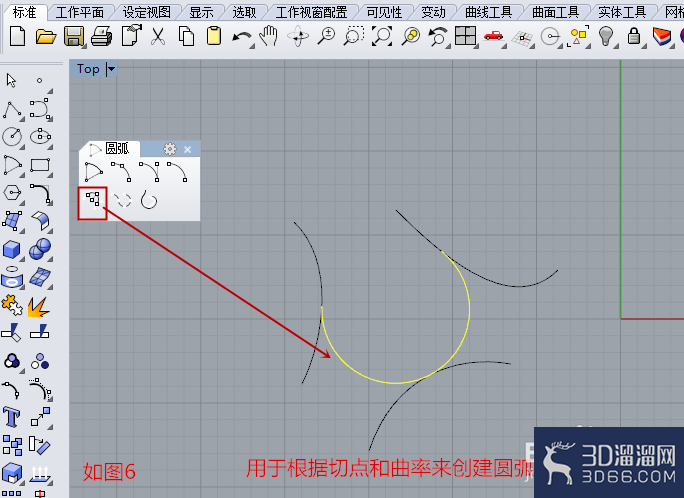Click the Hide objects lightbulb icon
The image size is (684, 498).
click(x=606, y=36)
